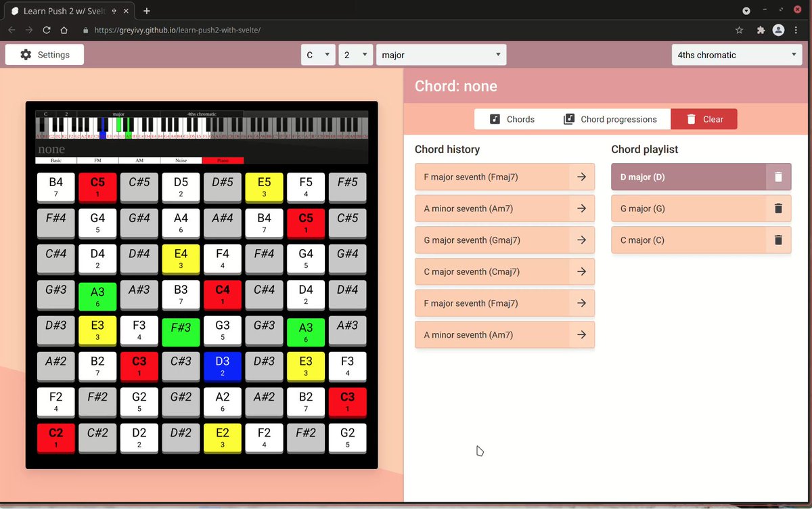The image size is (812, 509).
Task: Tap the yellow E2 pad
Action: point(223,437)
